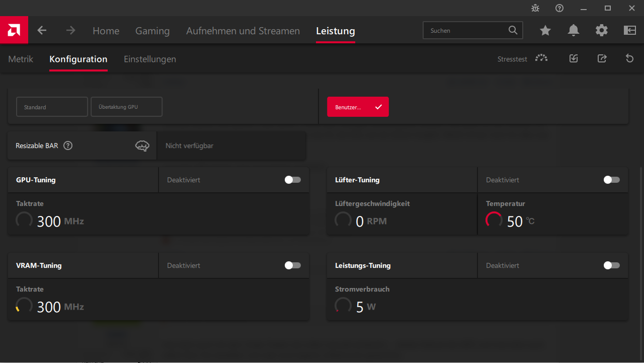The image size is (644, 363).
Task: Click the export profile icon
Action: click(x=602, y=58)
